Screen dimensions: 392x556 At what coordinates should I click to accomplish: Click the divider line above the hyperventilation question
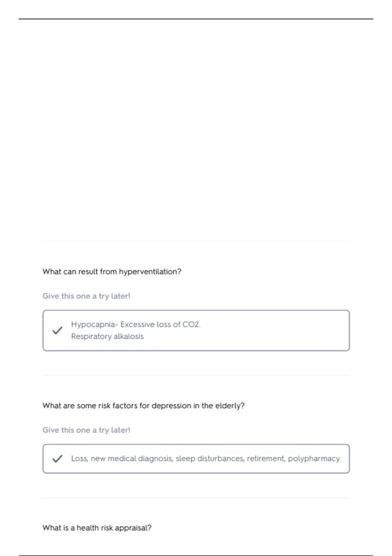coord(196,242)
